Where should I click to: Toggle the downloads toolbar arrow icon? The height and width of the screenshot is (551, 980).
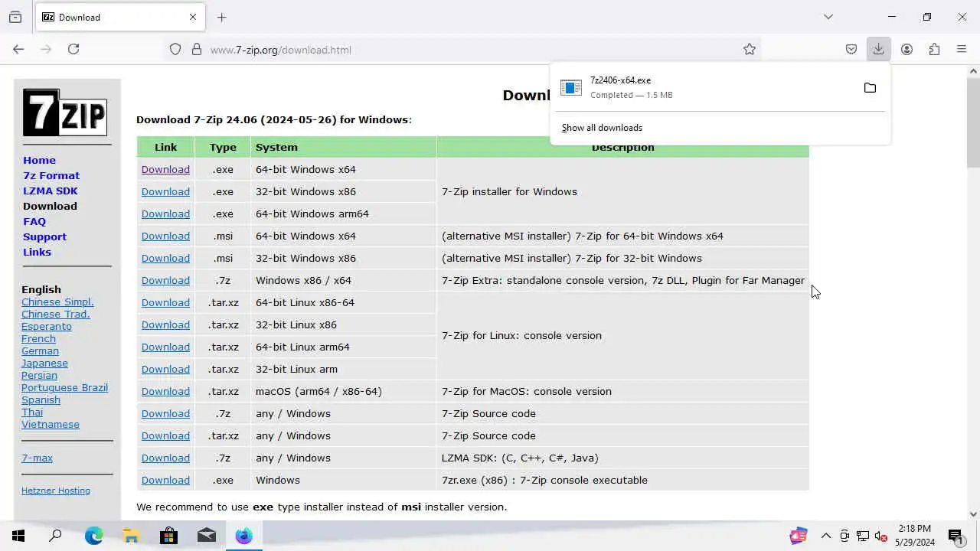tap(878, 50)
